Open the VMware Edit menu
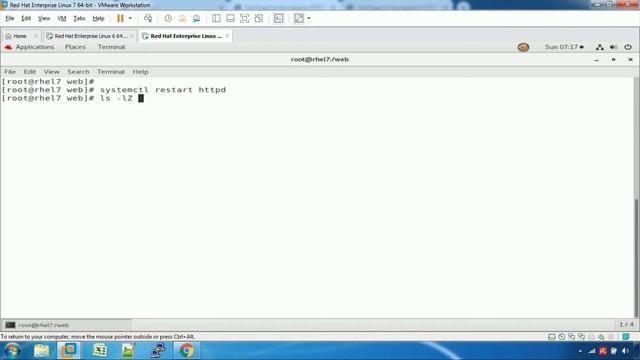The image size is (640, 360). (26, 18)
